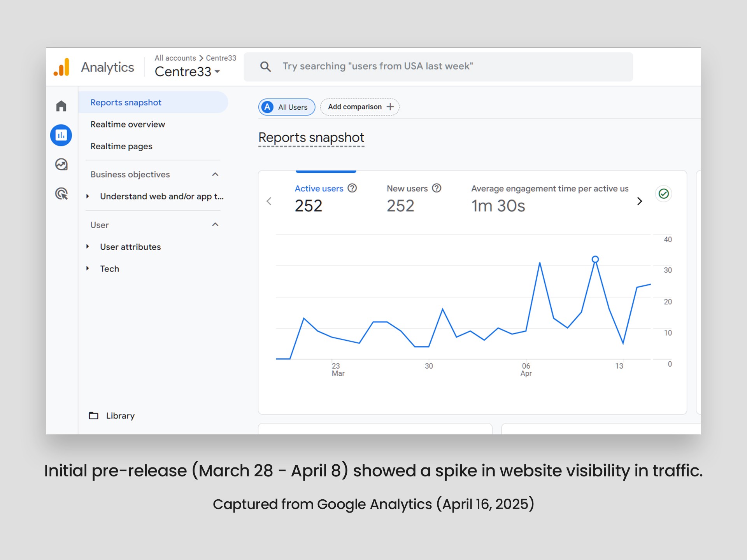This screenshot has height=560, width=747.
Task: Click the green data quality checkmark icon
Action: [663, 194]
